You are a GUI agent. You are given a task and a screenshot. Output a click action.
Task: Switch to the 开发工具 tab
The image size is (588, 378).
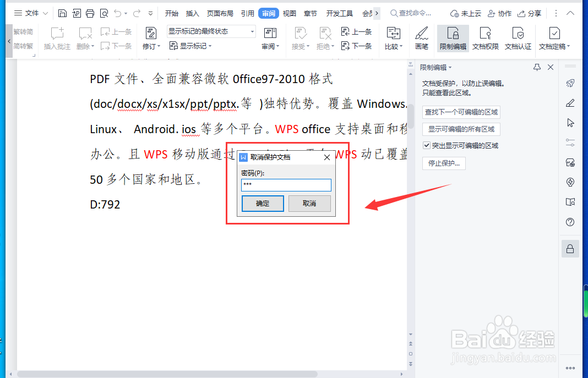(339, 14)
